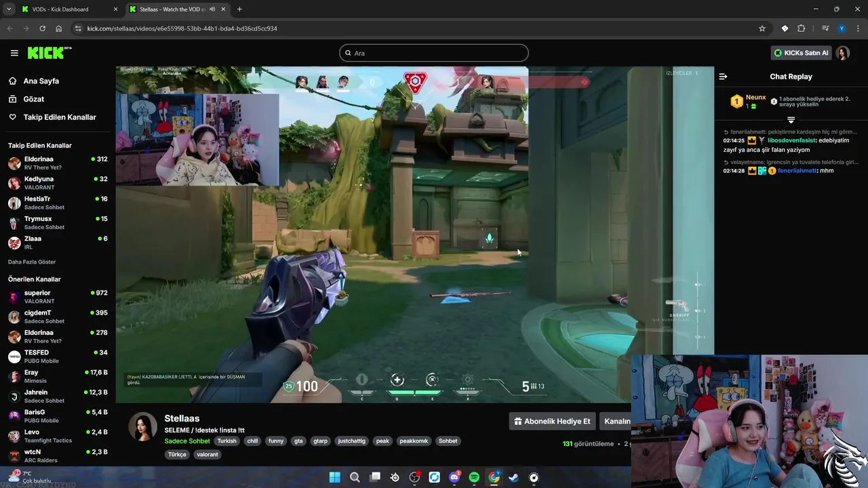Open recommended channel Levo
This screenshot has width=868, height=488.
point(58,436)
